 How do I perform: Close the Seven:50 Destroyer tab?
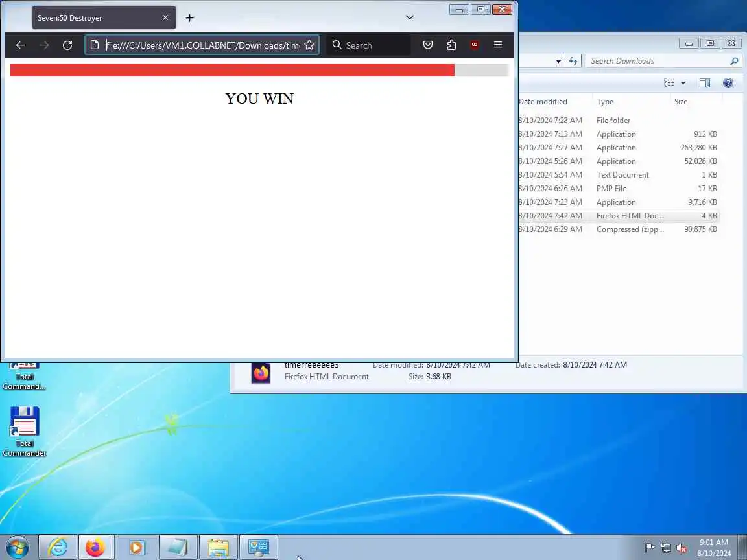tap(165, 17)
